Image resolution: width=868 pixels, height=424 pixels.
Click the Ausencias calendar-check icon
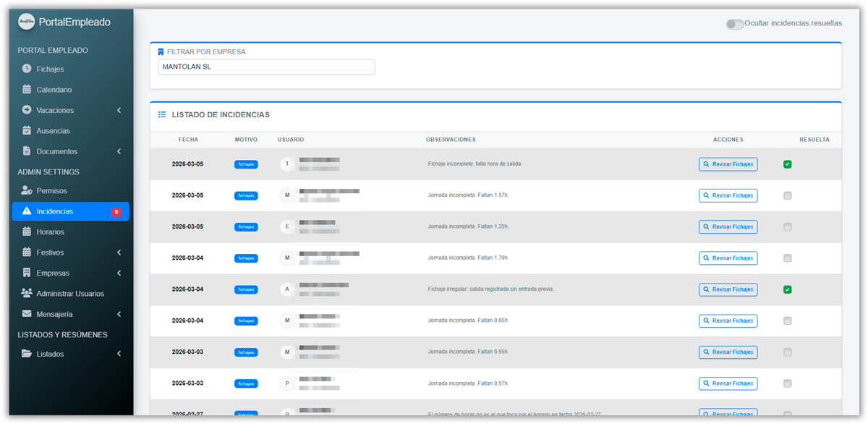coord(27,131)
